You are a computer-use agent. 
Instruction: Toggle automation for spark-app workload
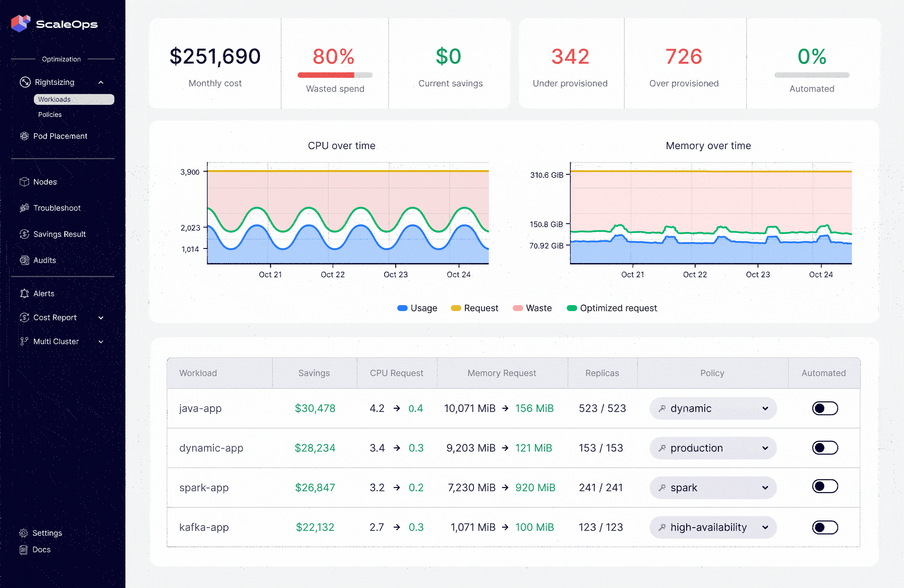click(825, 487)
